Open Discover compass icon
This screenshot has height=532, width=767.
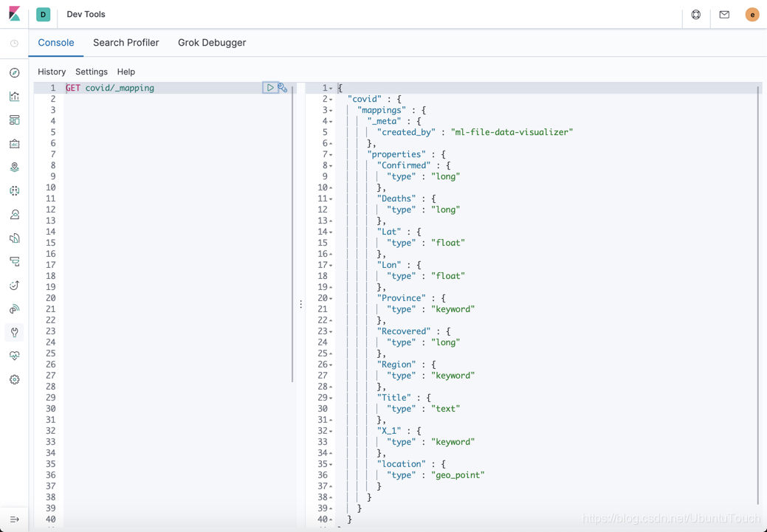[x=14, y=73]
